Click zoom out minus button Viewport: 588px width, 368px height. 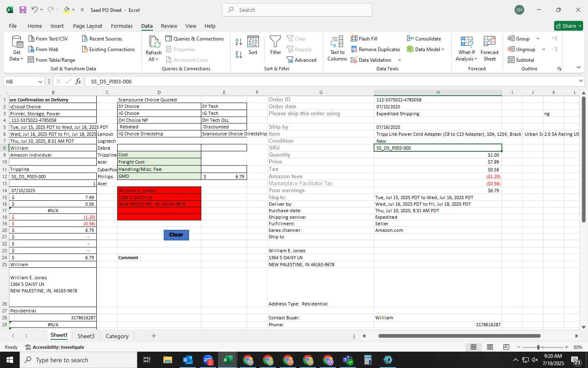[x=518, y=347]
